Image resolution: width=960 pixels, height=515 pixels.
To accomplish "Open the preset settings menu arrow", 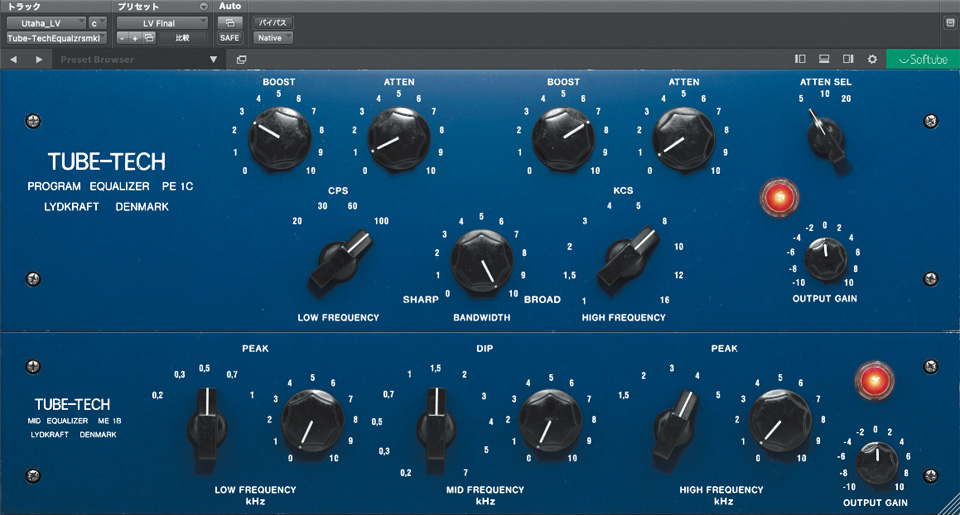I will click(x=203, y=7).
